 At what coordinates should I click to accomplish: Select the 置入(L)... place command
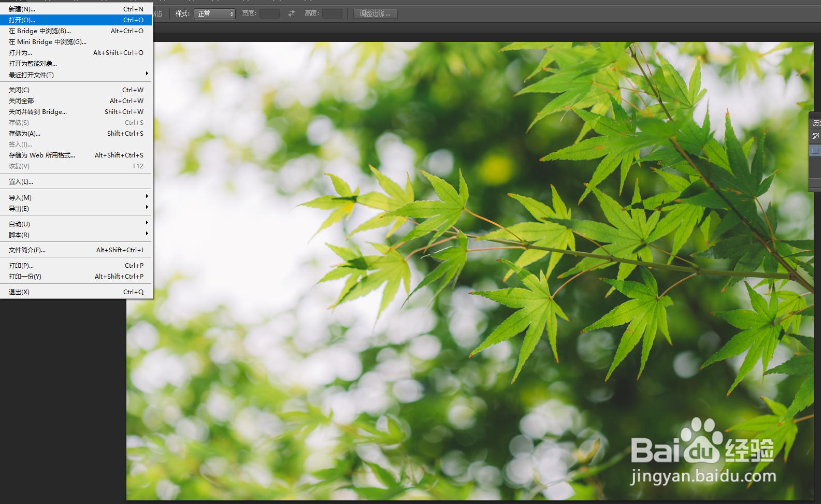point(76,181)
